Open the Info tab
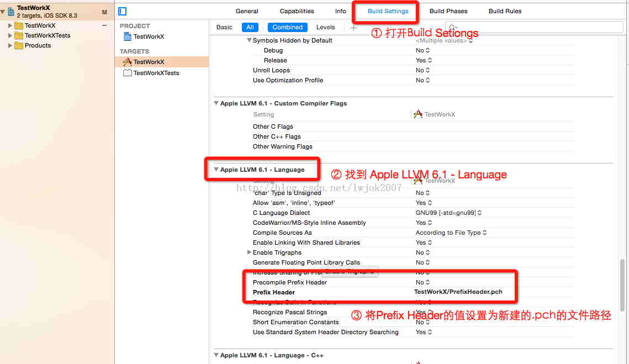This screenshot has width=629, height=364. click(x=341, y=11)
